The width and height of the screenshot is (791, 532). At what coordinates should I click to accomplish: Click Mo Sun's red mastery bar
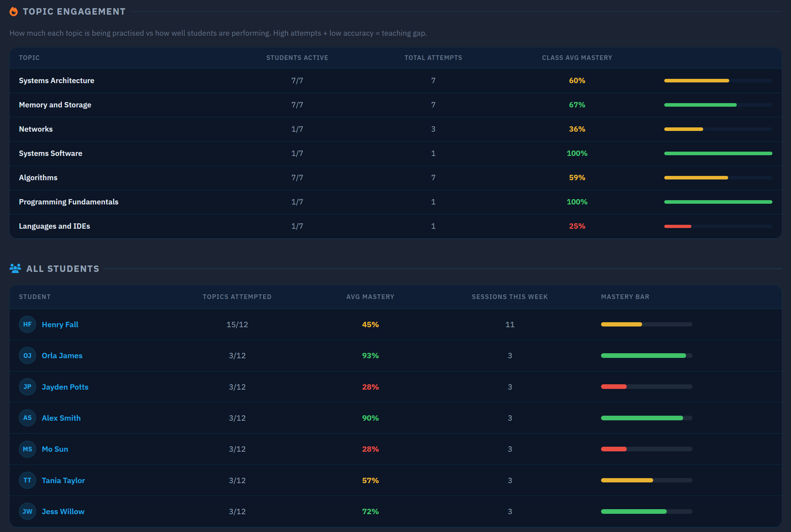pos(614,449)
